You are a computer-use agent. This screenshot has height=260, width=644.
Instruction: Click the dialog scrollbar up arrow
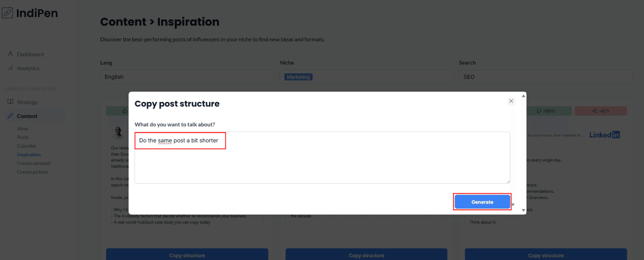click(x=523, y=96)
